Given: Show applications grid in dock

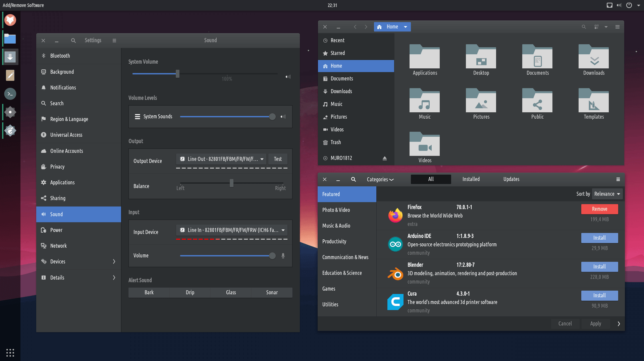Looking at the screenshot, I should [x=10, y=353].
